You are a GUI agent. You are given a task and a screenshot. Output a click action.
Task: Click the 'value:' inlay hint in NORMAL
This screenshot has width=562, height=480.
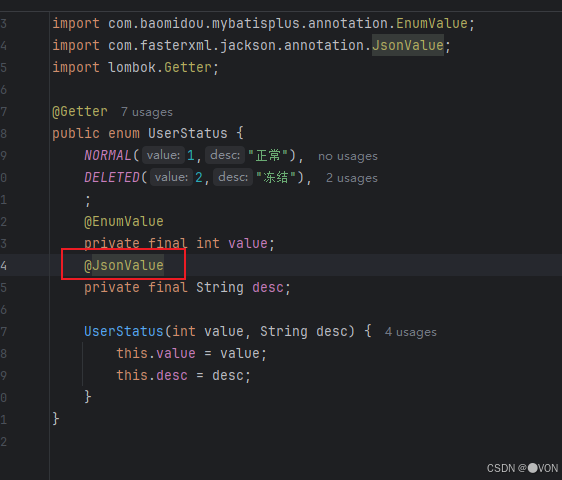point(163,155)
